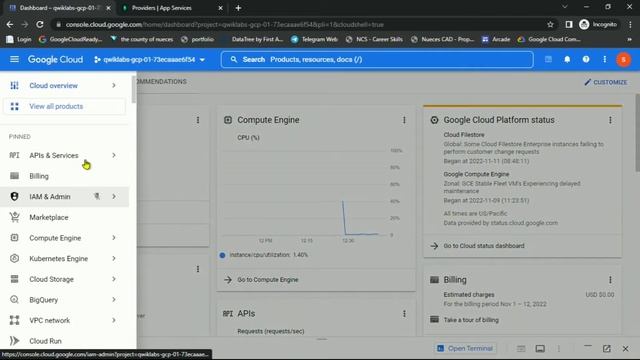The width and height of the screenshot is (640, 360).
Task: Open Google Cloud Platform status card options
Action: pos(610,120)
